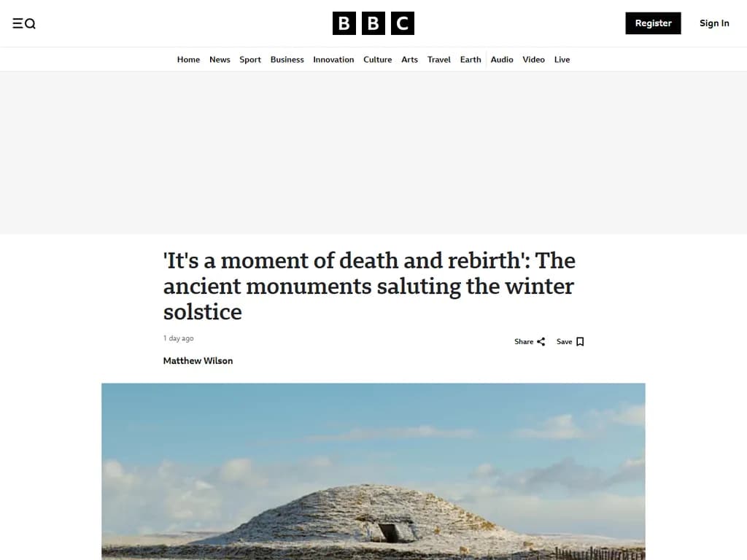Click the snowy burial mound photo

(373, 472)
